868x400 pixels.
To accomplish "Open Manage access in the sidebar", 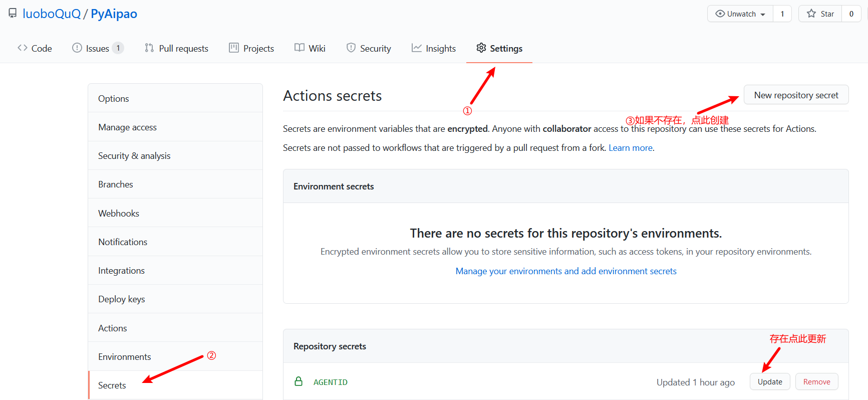I will tap(175, 127).
